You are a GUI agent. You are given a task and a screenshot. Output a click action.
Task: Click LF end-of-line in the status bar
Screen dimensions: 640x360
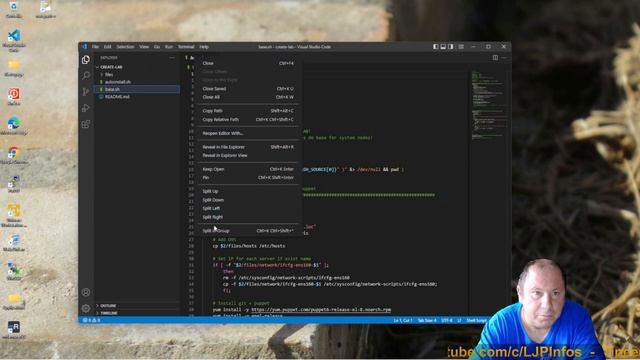[459, 320]
